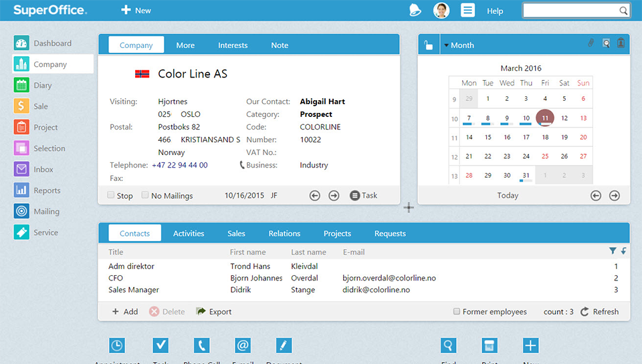Open the Help link
This screenshot has width=642, height=364.
[495, 11]
